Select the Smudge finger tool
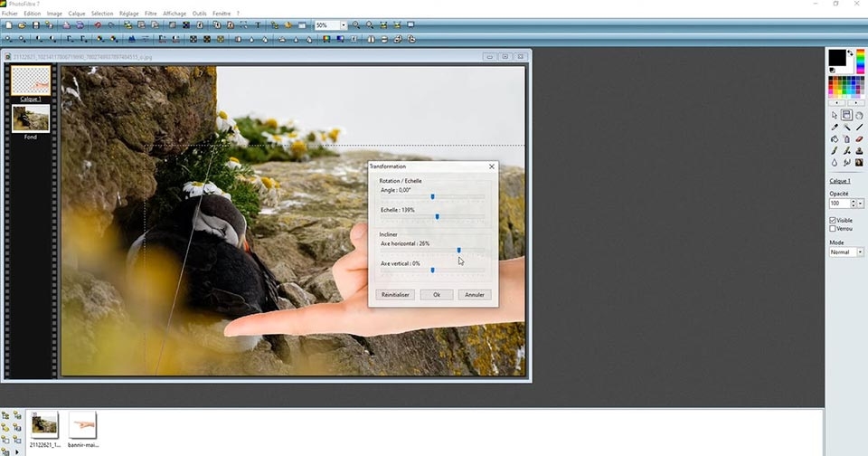 coord(847,162)
